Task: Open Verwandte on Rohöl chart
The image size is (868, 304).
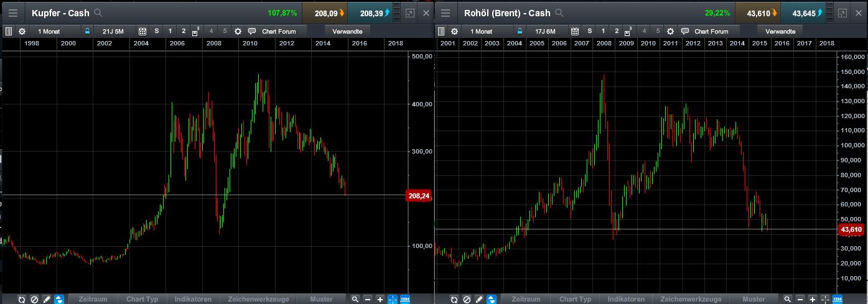Action: [780, 31]
